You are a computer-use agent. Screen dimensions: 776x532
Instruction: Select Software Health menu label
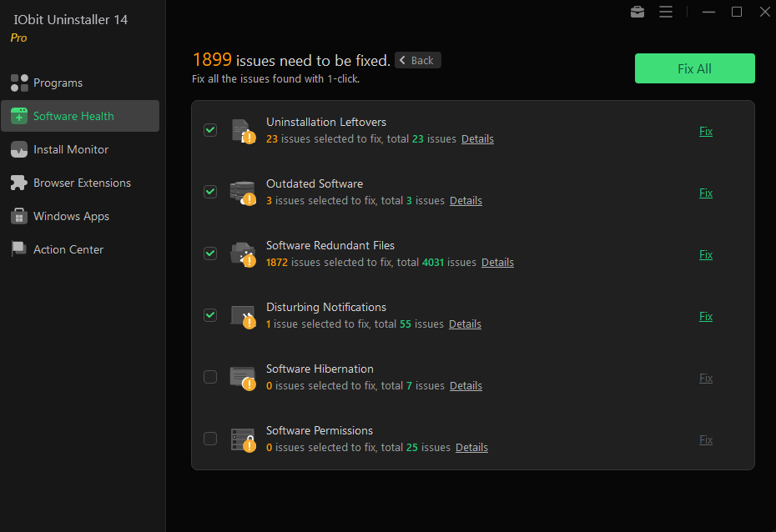73,116
